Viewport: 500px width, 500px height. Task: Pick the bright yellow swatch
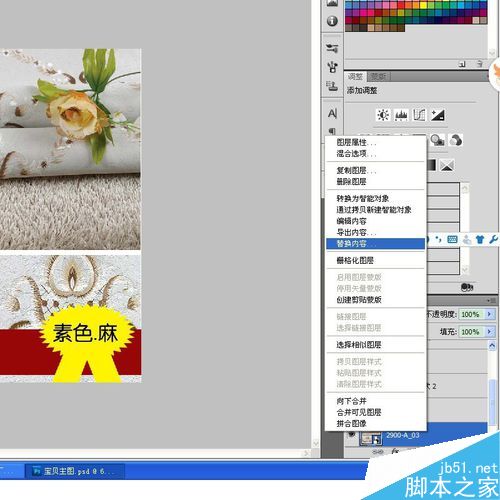pos(423,5)
